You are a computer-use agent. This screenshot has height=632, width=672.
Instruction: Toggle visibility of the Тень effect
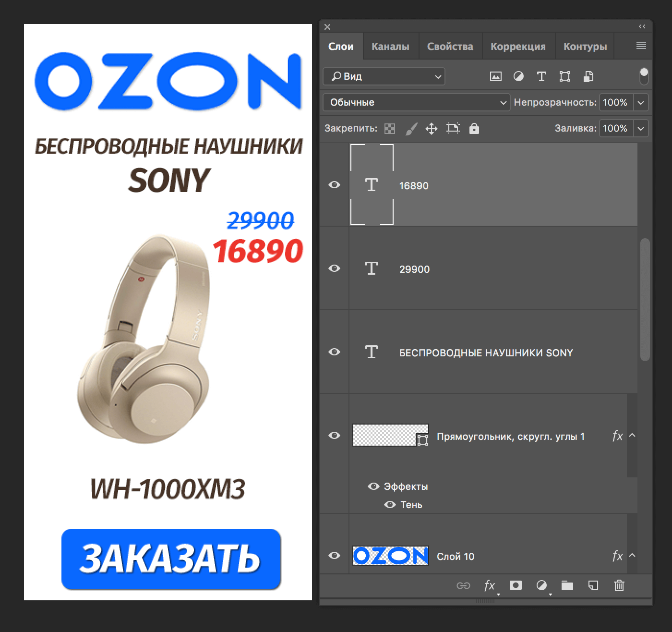click(x=389, y=504)
